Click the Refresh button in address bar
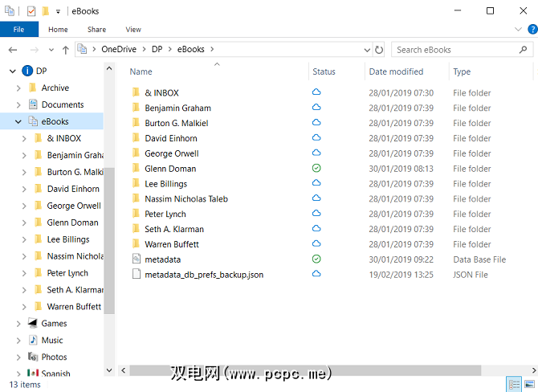538x392 pixels. (x=378, y=50)
